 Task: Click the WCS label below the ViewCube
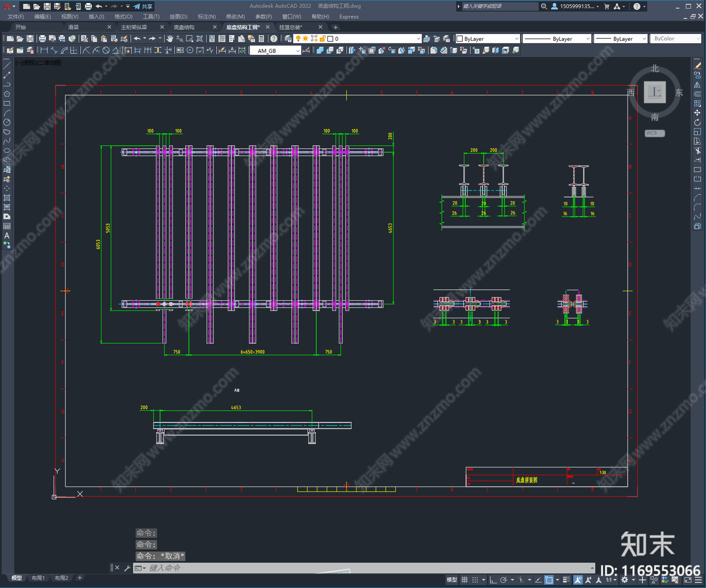(654, 133)
